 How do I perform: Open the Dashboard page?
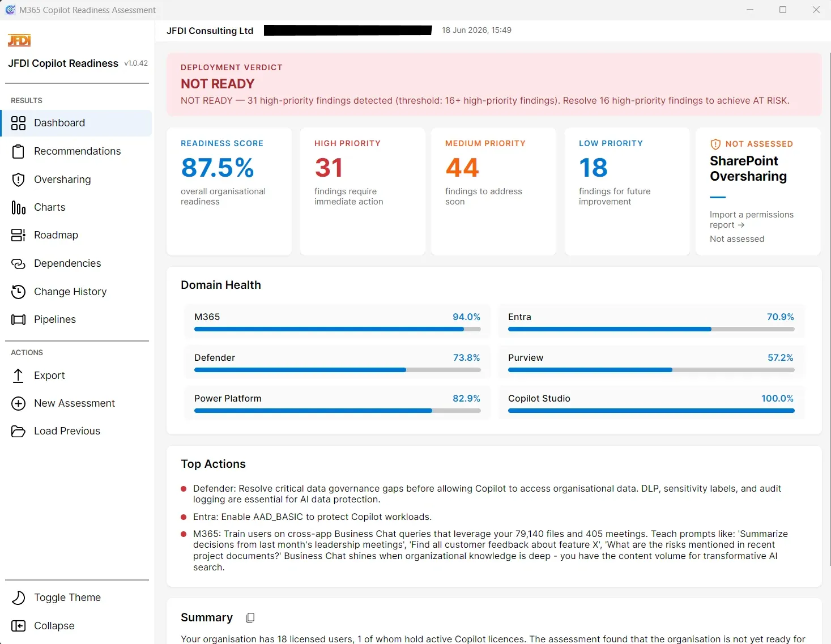point(76,123)
